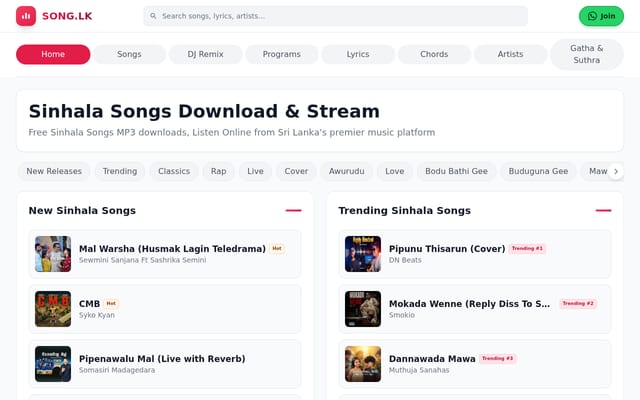Click the green Join button
This screenshot has height=400, width=640.
pyautogui.click(x=601, y=16)
